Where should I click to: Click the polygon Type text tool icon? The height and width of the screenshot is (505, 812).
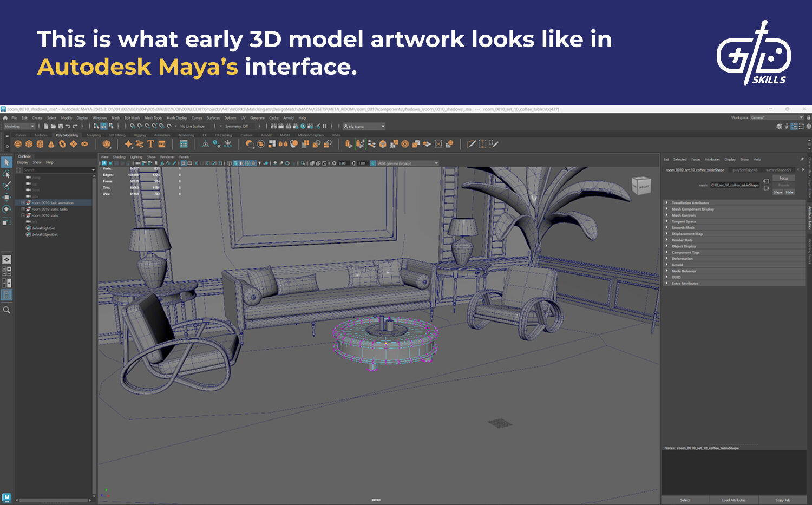click(x=150, y=144)
